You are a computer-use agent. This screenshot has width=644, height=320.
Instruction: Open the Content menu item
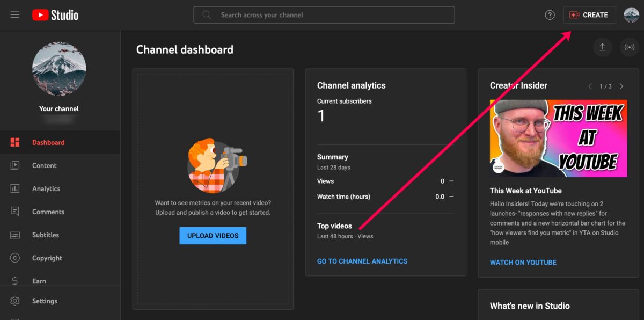coord(60,165)
